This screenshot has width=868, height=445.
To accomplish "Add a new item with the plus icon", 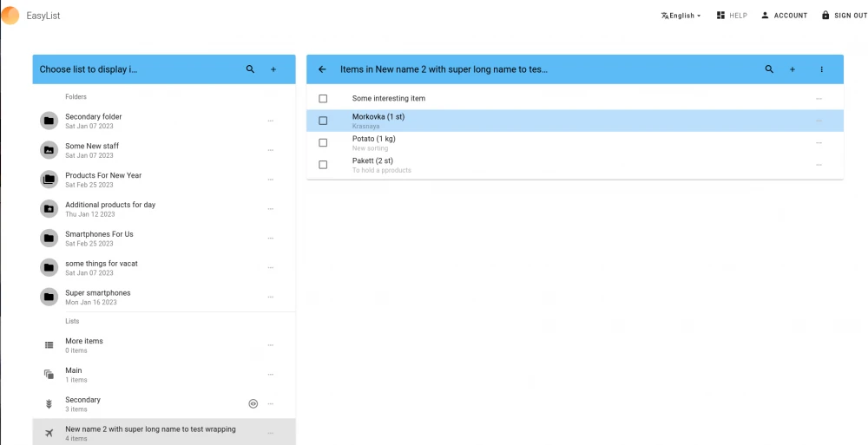I will click(x=792, y=69).
